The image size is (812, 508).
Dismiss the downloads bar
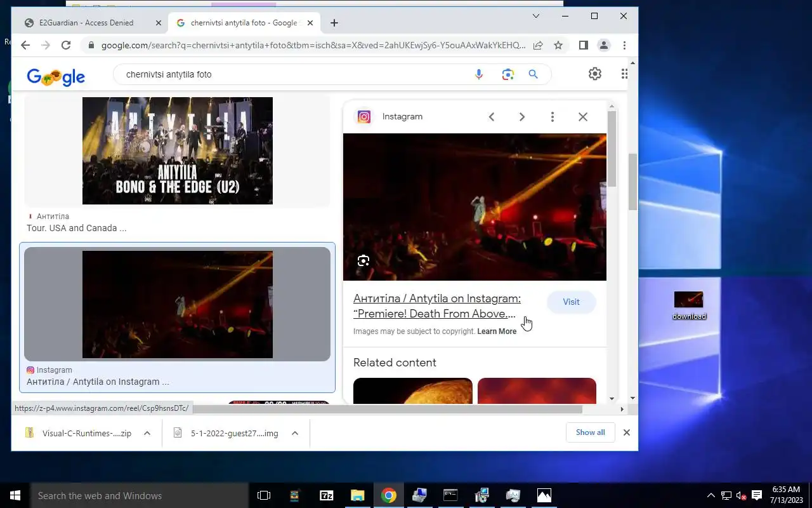(x=627, y=432)
